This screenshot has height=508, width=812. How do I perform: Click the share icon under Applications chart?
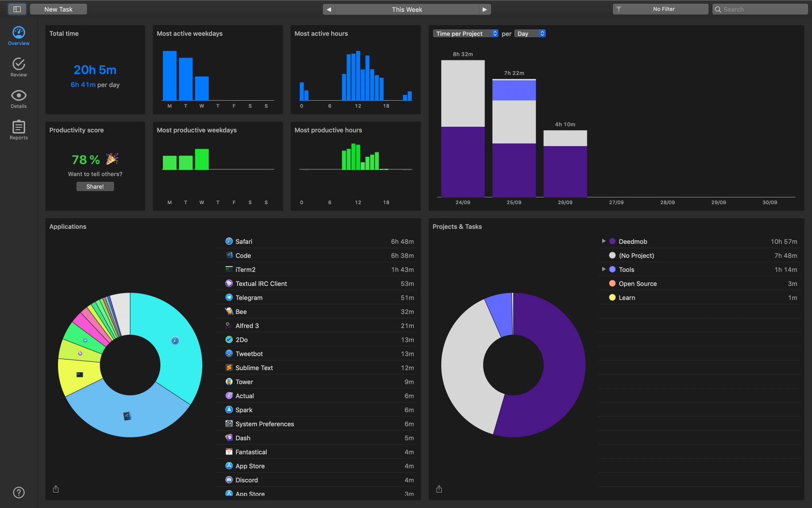[x=56, y=489]
